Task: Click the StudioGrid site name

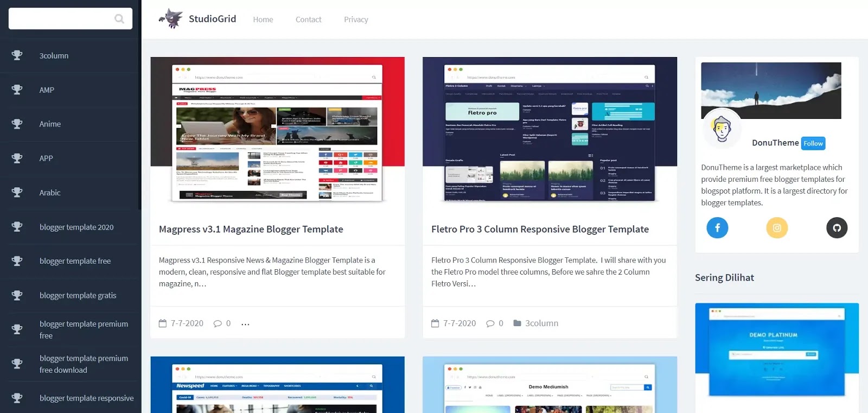Action: point(212,19)
